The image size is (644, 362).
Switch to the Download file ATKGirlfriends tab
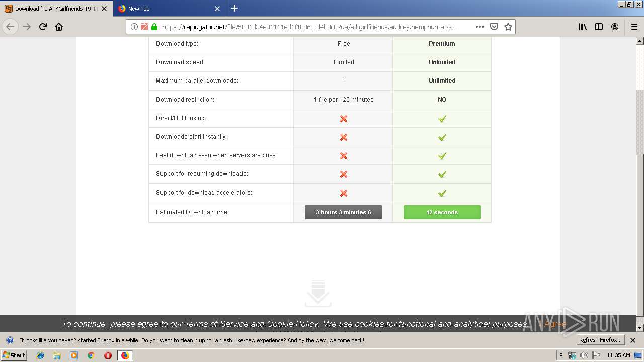56,9
